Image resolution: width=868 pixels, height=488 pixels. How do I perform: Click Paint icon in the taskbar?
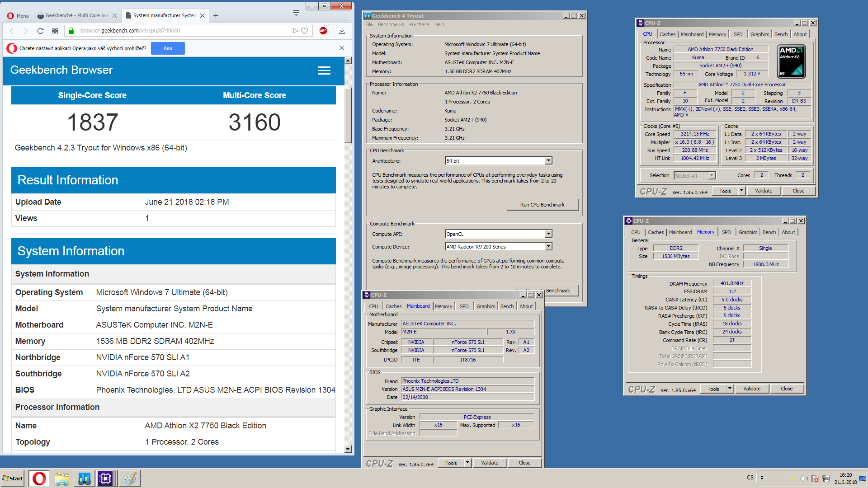(x=129, y=479)
